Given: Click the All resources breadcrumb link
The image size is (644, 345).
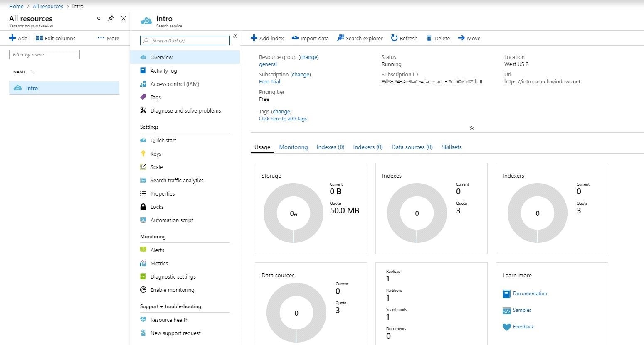Looking at the screenshot, I should [x=48, y=6].
